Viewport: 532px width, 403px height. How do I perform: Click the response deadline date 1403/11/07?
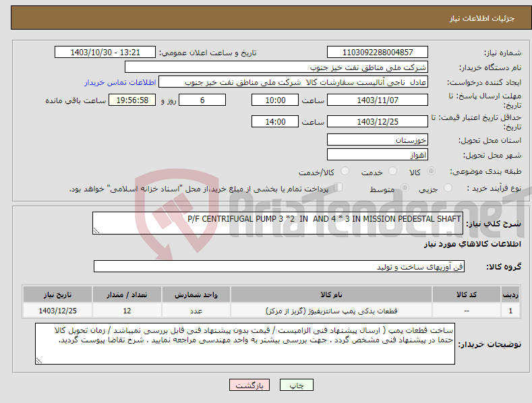(x=378, y=100)
